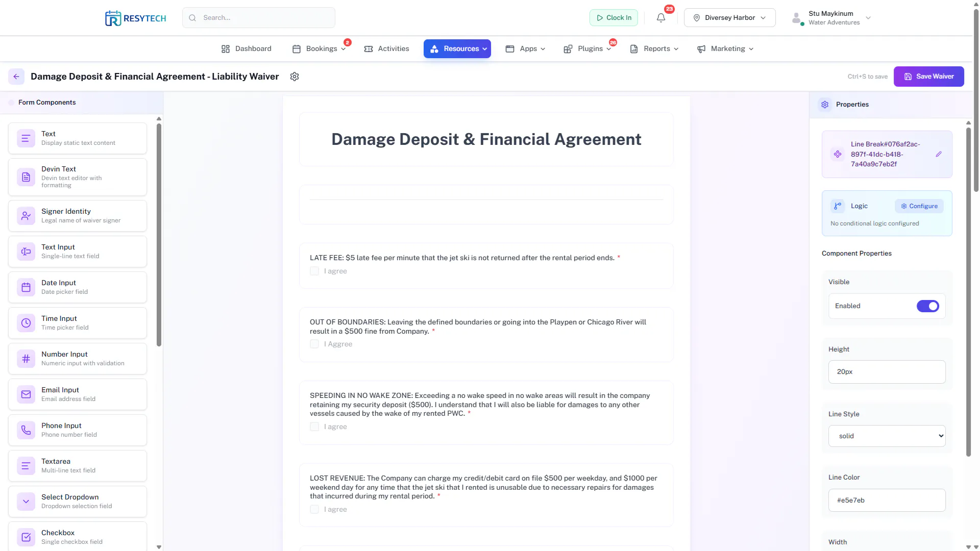Screen dimensions: 980x551
Task: Edit the Line Break name with pencil icon
Action: coord(939,154)
